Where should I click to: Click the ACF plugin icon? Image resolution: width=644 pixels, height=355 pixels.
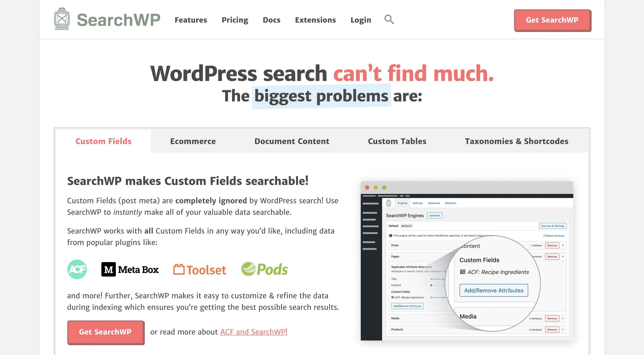pyautogui.click(x=77, y=269)
